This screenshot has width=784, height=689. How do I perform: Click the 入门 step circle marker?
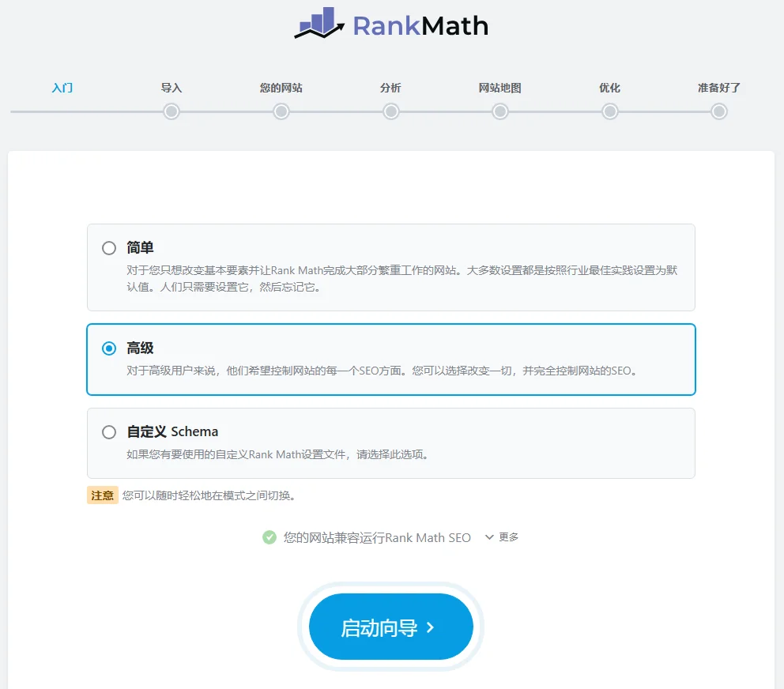click(62, 112)
